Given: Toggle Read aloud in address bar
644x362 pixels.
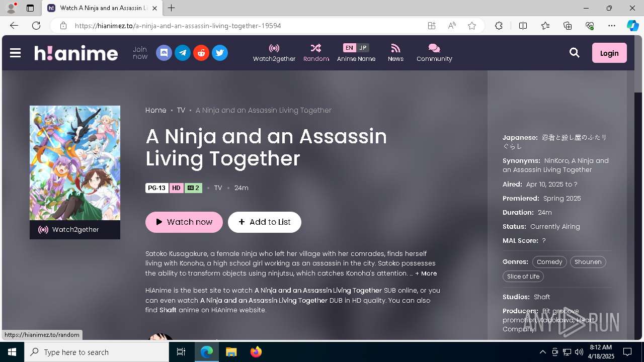Looking at the screenshot, I should click(x=452, y=26).
